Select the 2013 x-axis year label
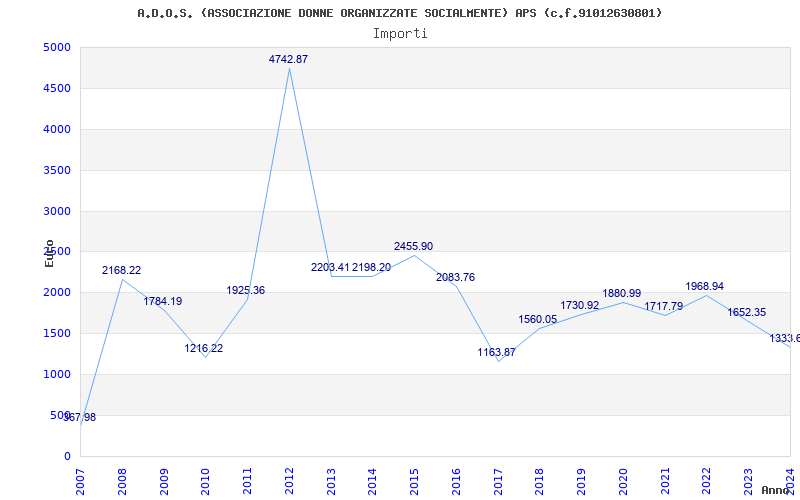Image resolution: width=800 pixels, height=500 pixels. pos(331,482)
